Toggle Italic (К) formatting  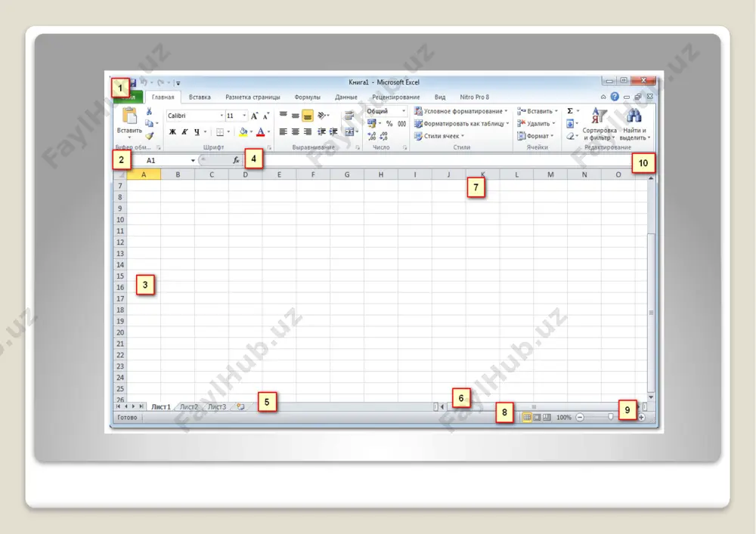click(x=184, y=131)
